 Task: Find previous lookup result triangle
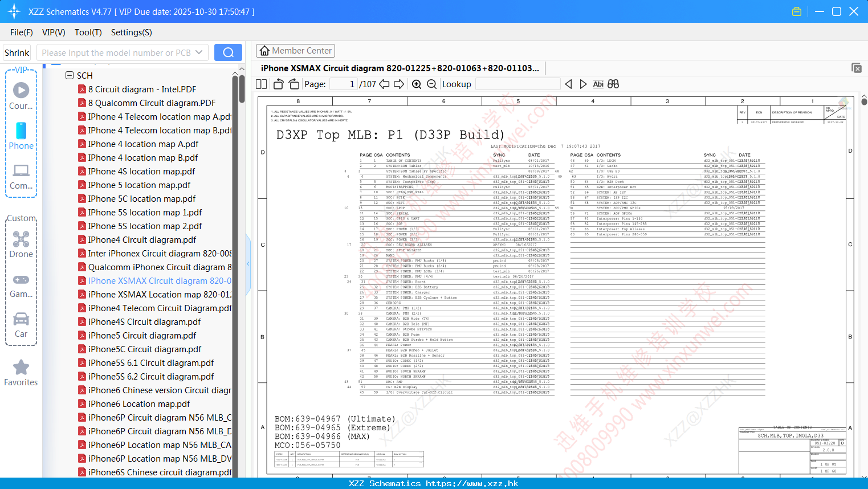tap(568, 84)
